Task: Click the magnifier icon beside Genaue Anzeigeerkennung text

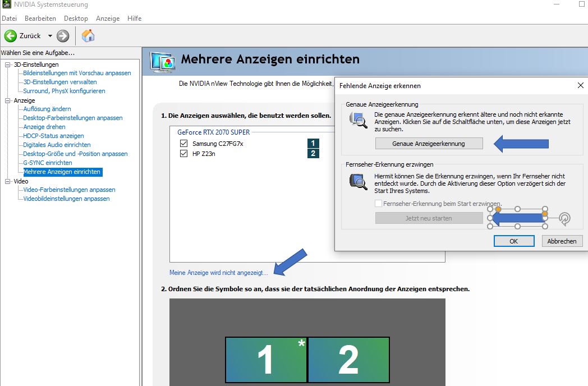Action: pyautogui.click(x=359, y=121)
